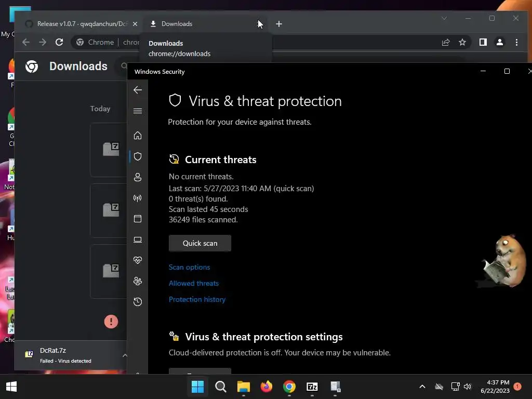Open Scan options link
532x399 pixels.
[189, 268]
